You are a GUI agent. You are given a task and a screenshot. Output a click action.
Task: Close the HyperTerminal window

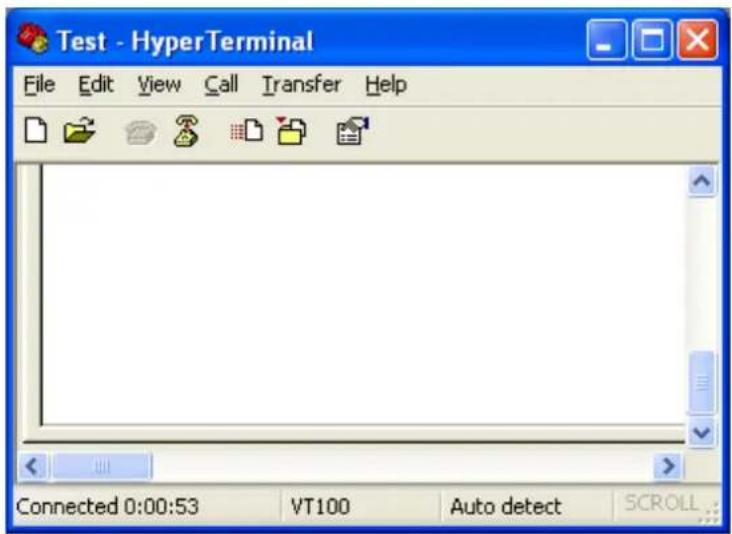coord(697,40)
